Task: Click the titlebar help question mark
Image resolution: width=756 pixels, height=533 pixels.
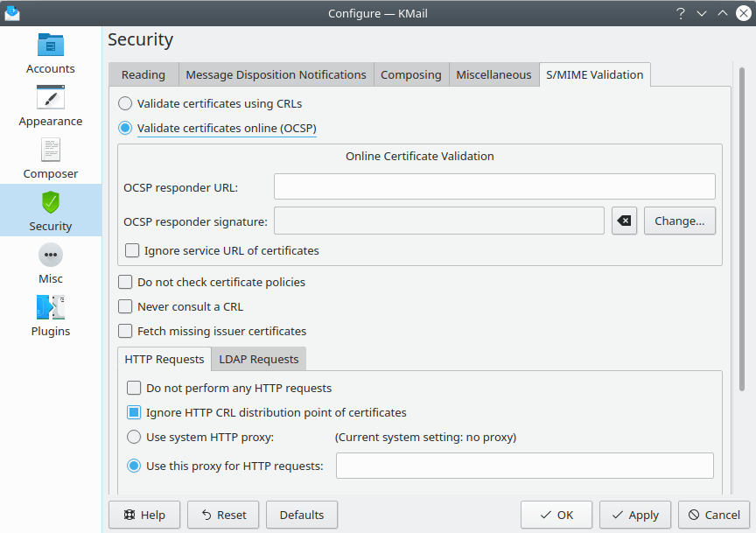Action: (681, 13)
